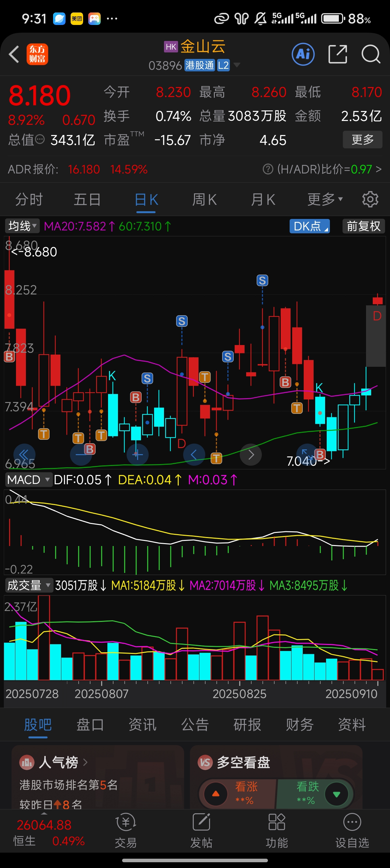Screen dimensions: 390x868
Task: Tap the 港股通 badge
Action: [199, 65]
